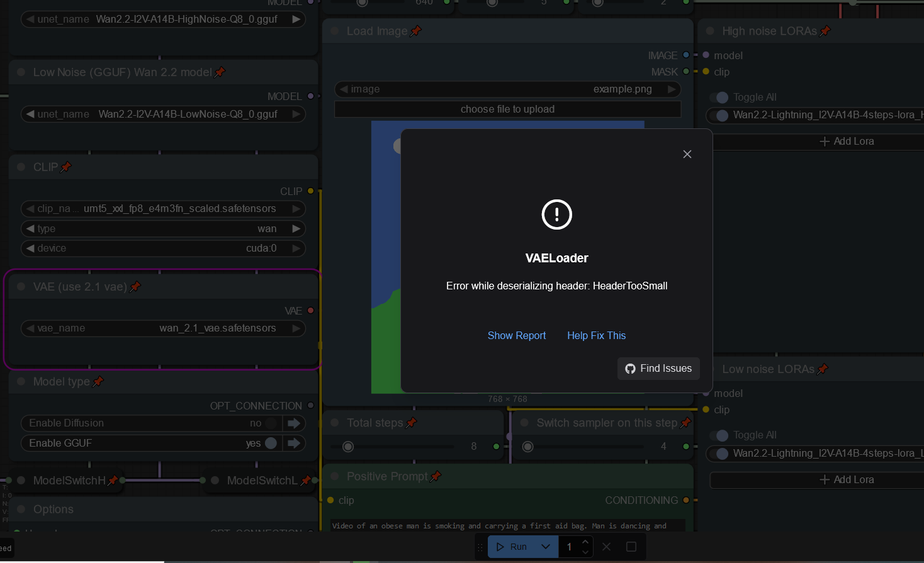Click pin icon on Total steps node
This screenshot has width=924, height=563.
pyautogui.click(x=412, y=423)
